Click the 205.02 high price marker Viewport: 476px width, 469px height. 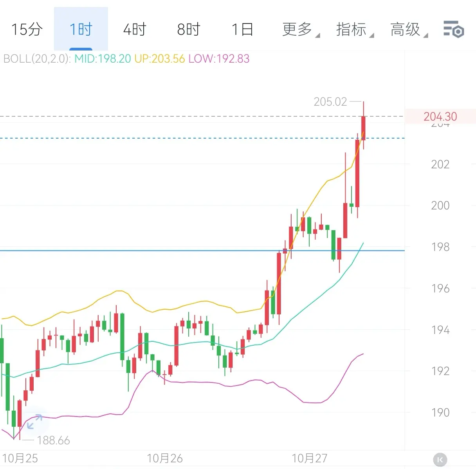[x=330, y=102]
